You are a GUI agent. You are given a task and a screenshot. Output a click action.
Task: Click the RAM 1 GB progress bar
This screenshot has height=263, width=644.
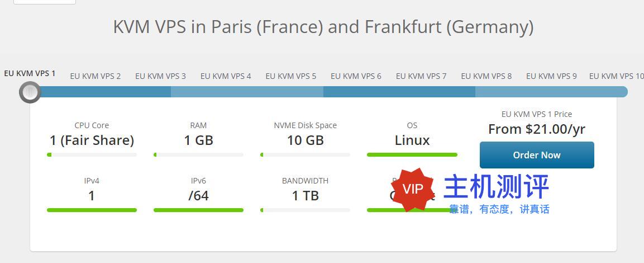coord(198,155)
